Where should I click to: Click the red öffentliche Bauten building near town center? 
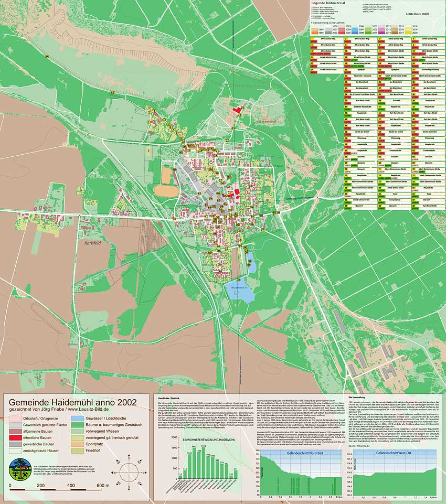[237, 191]
